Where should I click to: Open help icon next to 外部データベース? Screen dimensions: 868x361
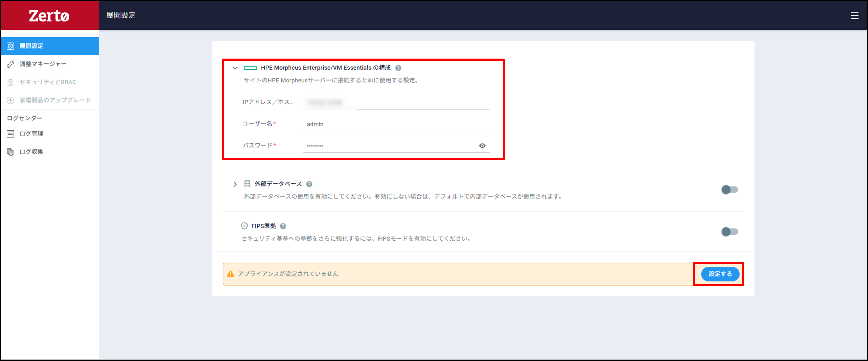coord(309,184)
